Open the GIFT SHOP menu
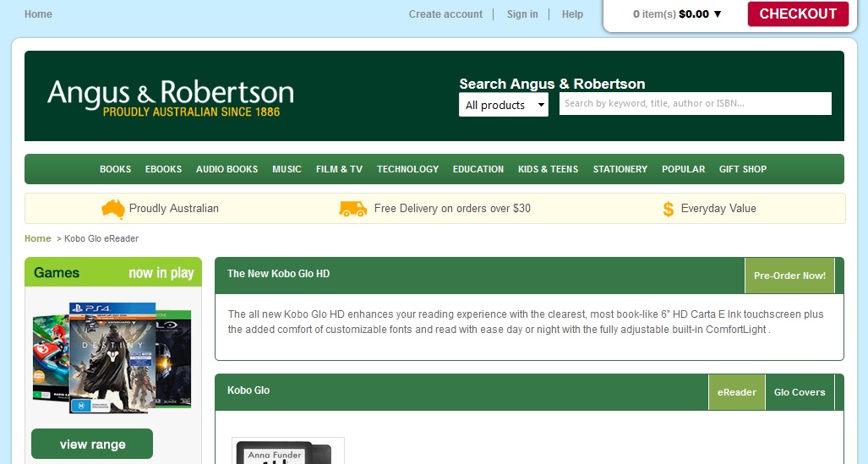 (x=743, y=169)
